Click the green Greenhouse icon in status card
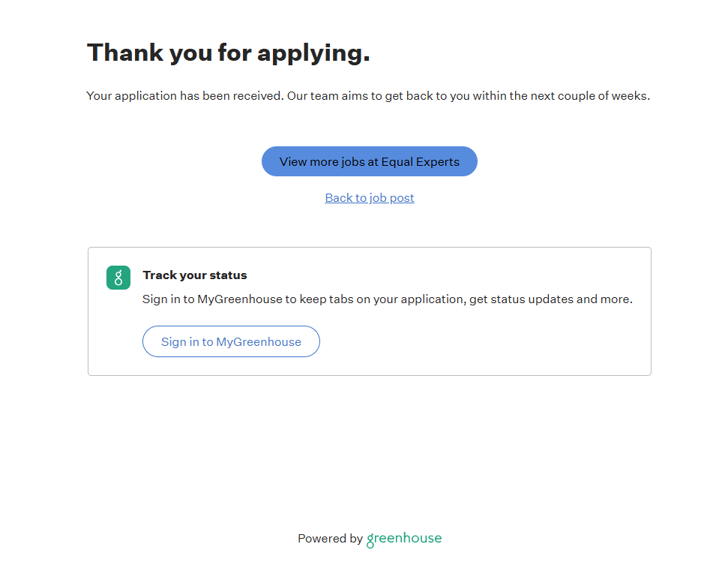Screen dimensions: 728x565 (118, 278)
